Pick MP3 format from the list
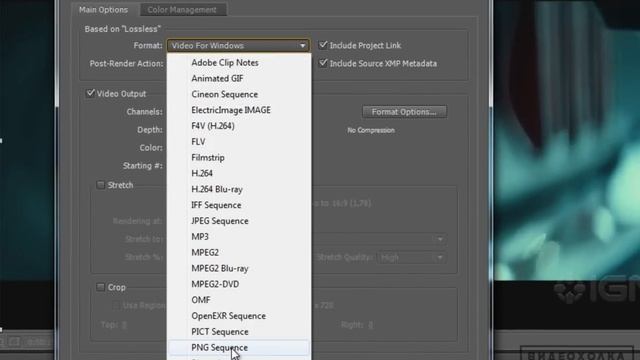Viewport: 640px width, 360px height. pos(239,237)
